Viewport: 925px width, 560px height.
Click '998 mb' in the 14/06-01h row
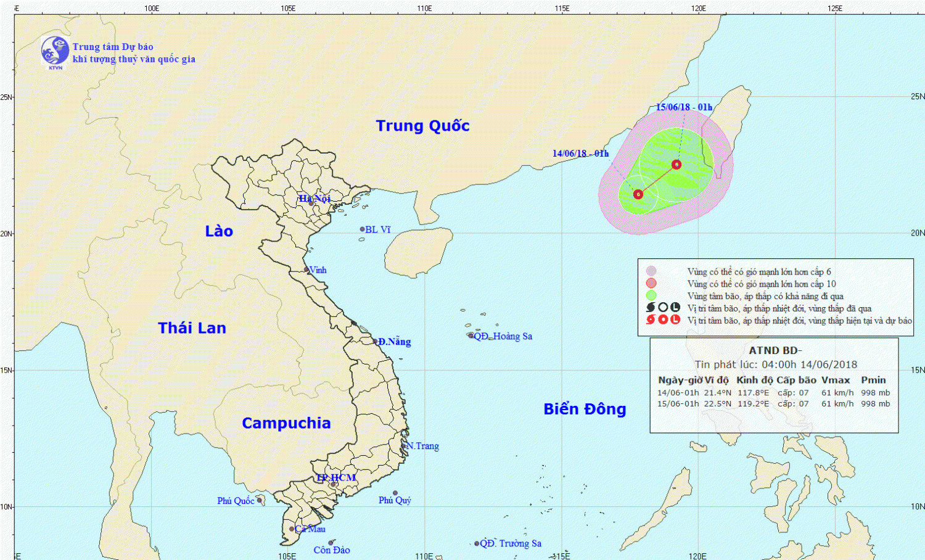[876, 393]
